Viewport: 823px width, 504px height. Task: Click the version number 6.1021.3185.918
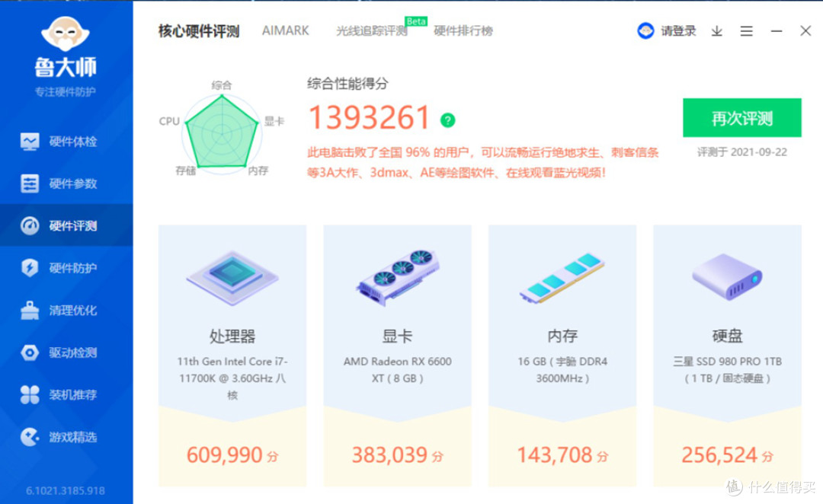click(66, 491)
